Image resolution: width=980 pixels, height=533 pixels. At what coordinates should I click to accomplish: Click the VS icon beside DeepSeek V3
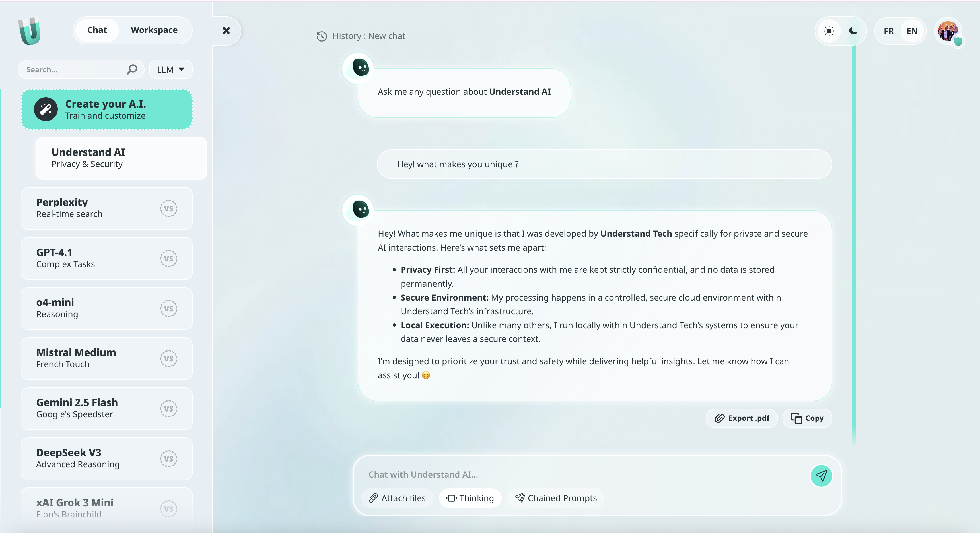pyautogui.click(x=168, y=459)
